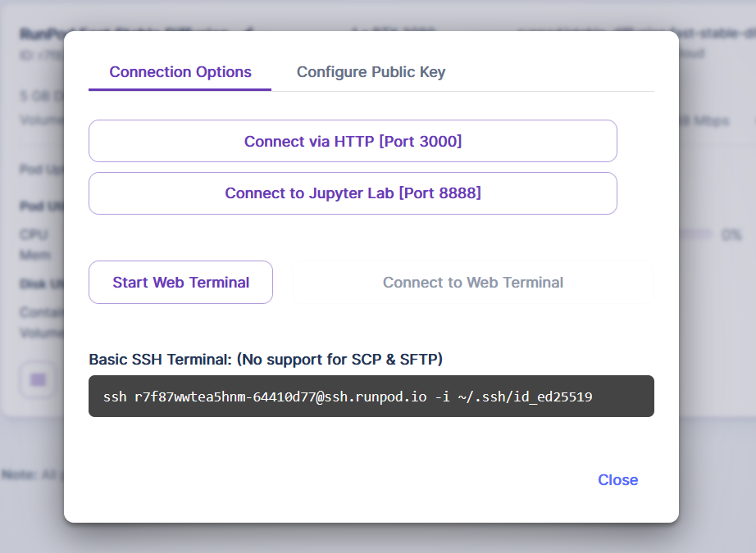Image resolution: width=756 pixels, height=553 pixels.
Task: Click the dark SSH command box
Action: [x=371, y=397]
